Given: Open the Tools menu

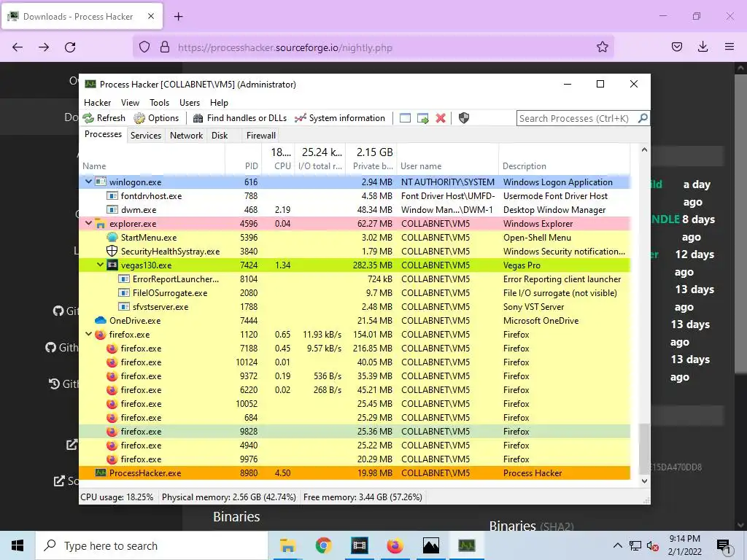Looking at the screenshot, I should pyautogui.click(x=159, y=102).
